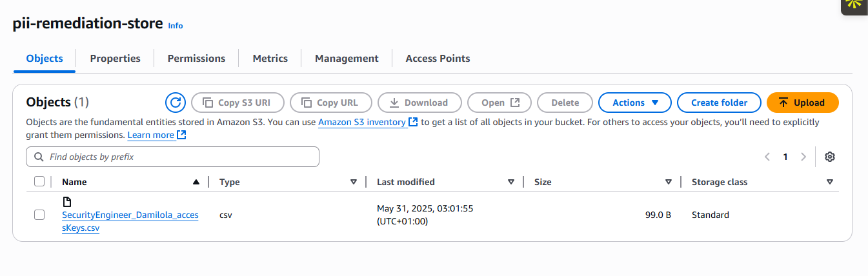
Task: Toggle the select-all objects checkbox
Action: [39, 182]
